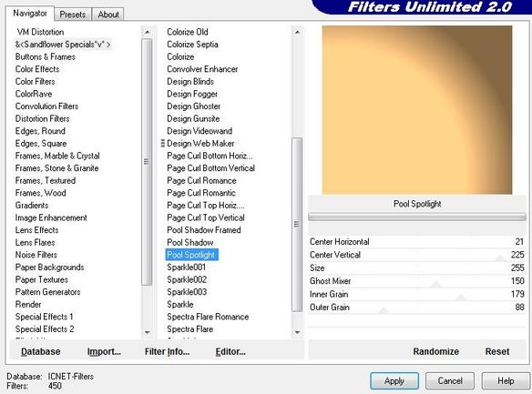The height and width of the screenshot is (394, 532).
Task: Click the Cancel button
Action: click(x=450, y=380)
